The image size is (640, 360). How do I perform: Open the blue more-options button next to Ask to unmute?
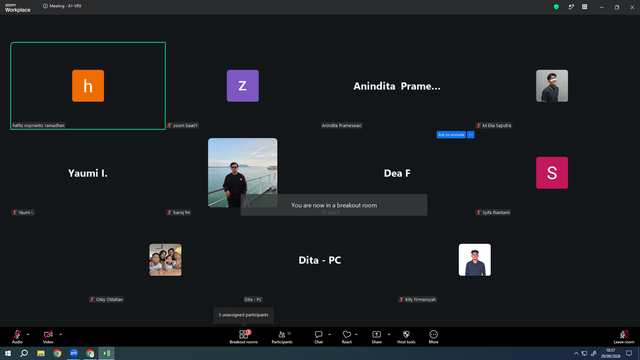[x=471, y=135]
